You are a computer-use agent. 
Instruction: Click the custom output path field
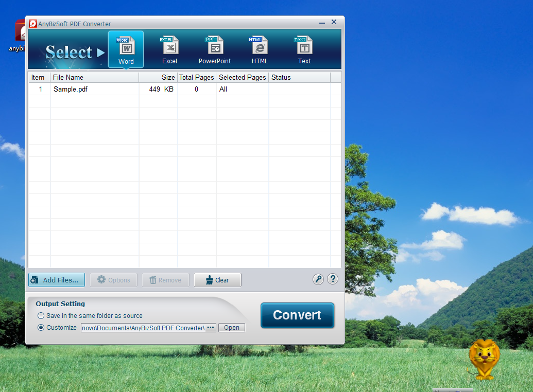click(x=144, y=328)
